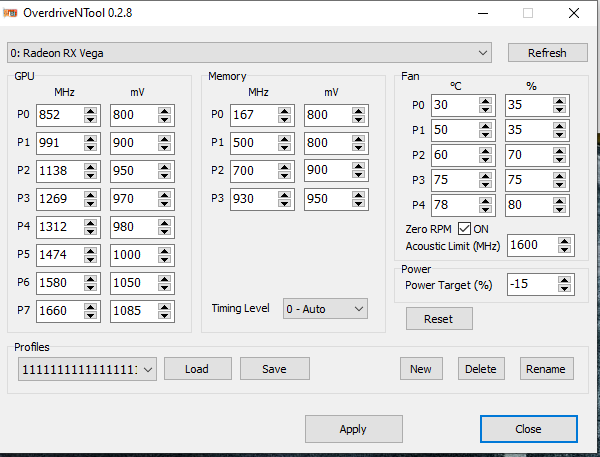Image resolution: width=600 pixels, height=457 pixels.
Task: Click the Refresh button
Action: pyautogui.click(x=548, y=53)
